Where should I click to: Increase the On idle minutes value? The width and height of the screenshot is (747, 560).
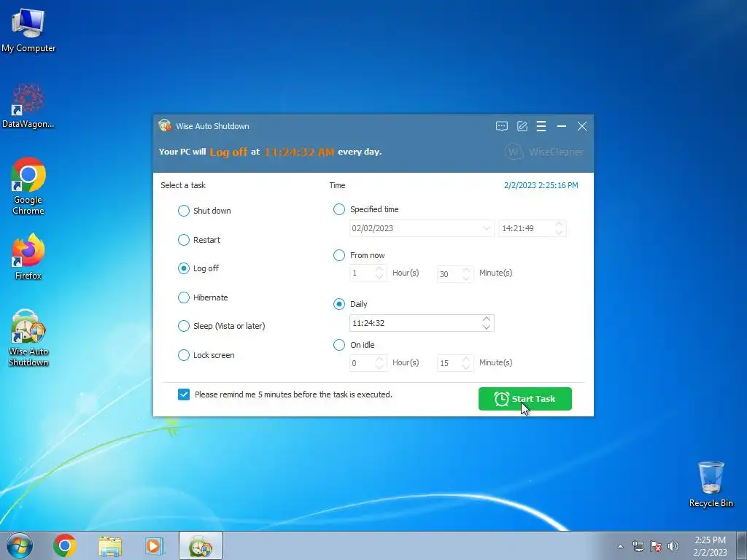click(x=466, y=359)
